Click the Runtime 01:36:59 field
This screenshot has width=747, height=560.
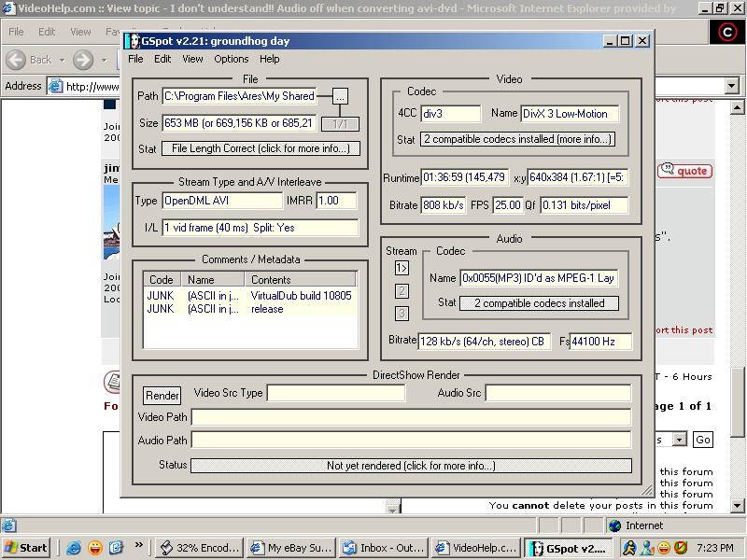[464, 177]
